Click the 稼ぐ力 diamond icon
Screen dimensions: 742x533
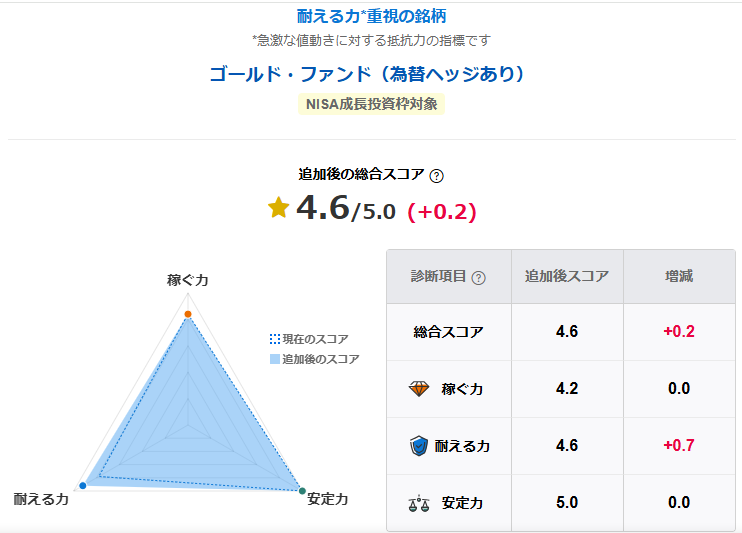(x=419, y=388)
